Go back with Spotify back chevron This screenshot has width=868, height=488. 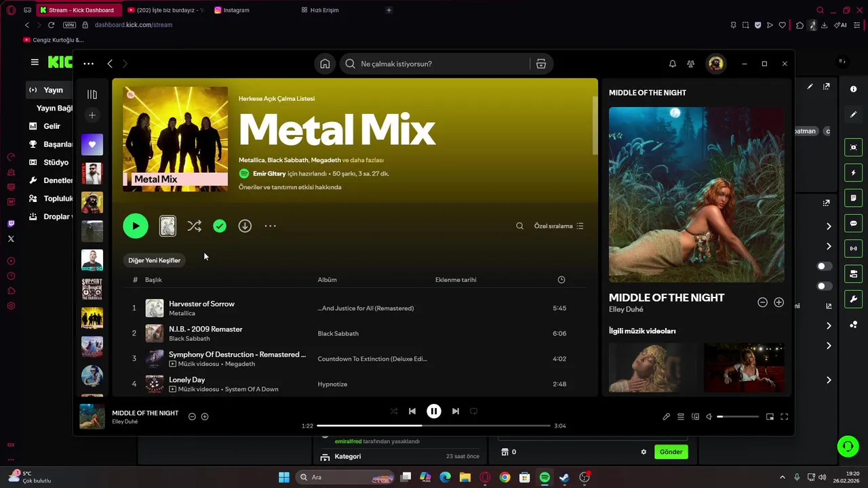[x=110, y=64]
